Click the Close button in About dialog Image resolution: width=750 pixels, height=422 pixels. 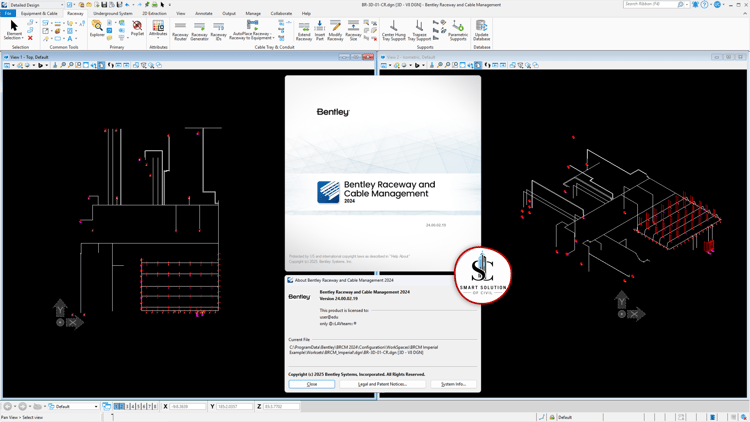pos(312,384)
